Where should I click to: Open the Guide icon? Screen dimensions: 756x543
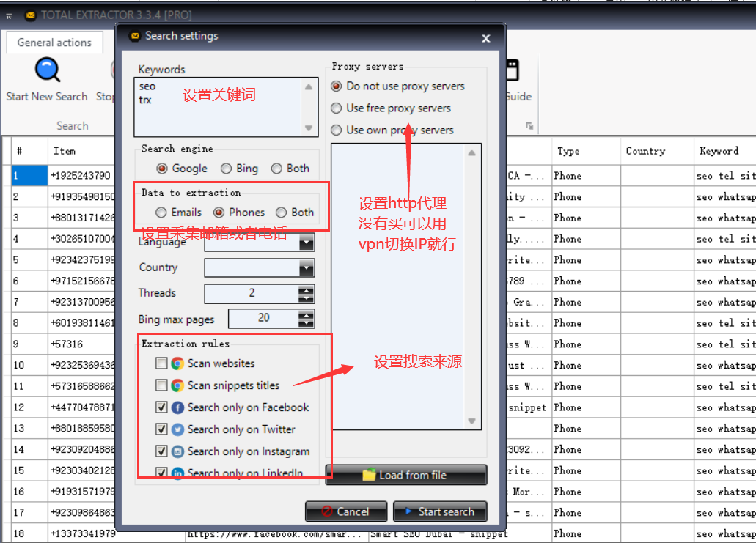(513, 70)
